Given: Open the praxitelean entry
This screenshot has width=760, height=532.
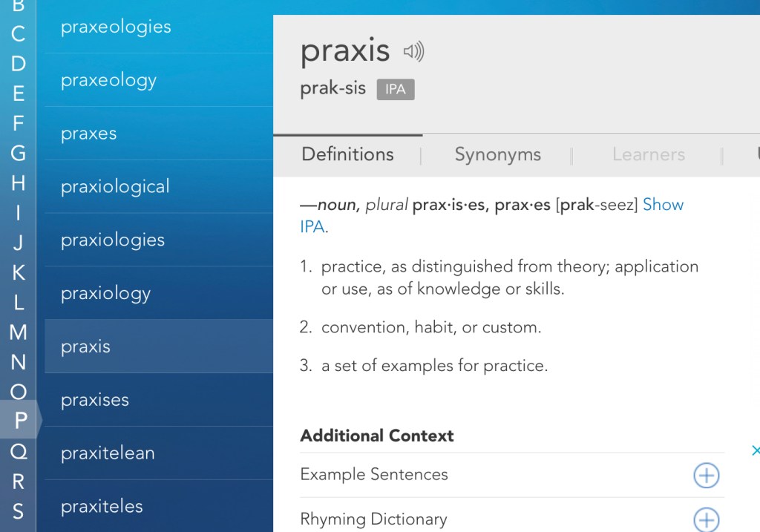Looking at the screenshot, I should pyautogui.click(x=108, y=453).
